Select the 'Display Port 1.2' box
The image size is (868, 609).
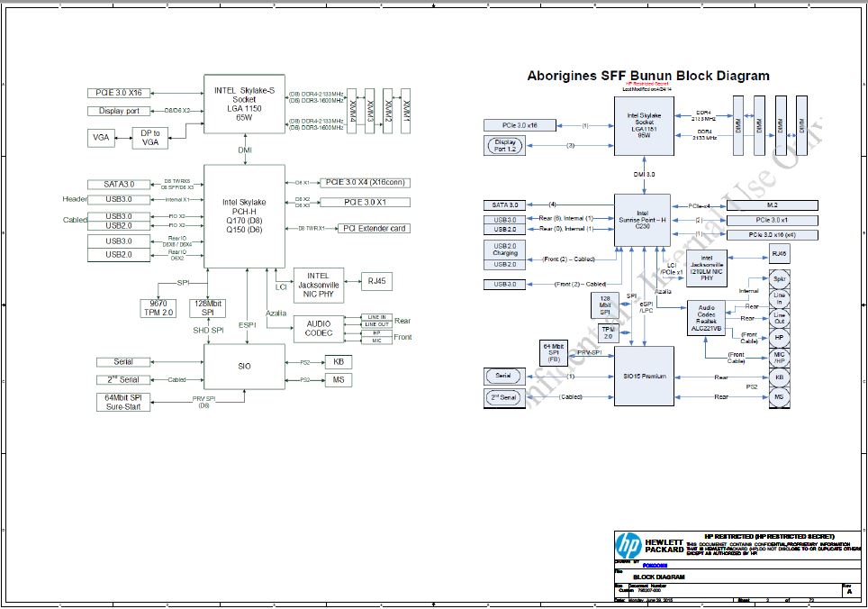click(504, 146)
